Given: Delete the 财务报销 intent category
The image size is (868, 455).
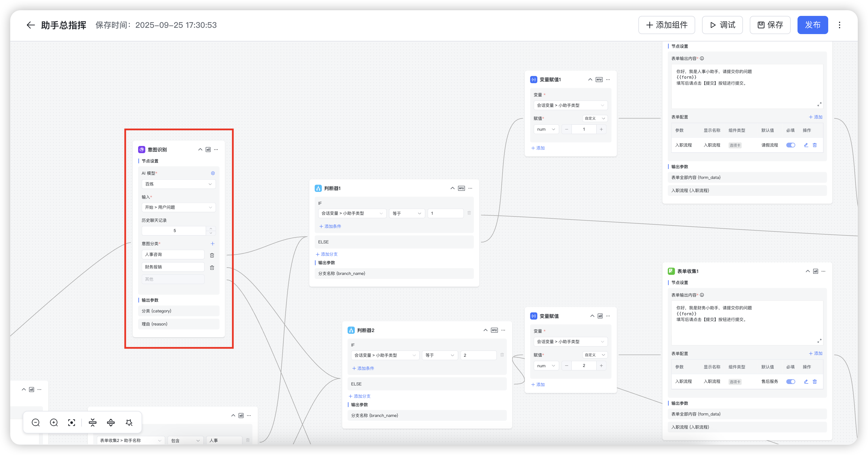Looking at the screenshot, I should click(x=212, y=268).
